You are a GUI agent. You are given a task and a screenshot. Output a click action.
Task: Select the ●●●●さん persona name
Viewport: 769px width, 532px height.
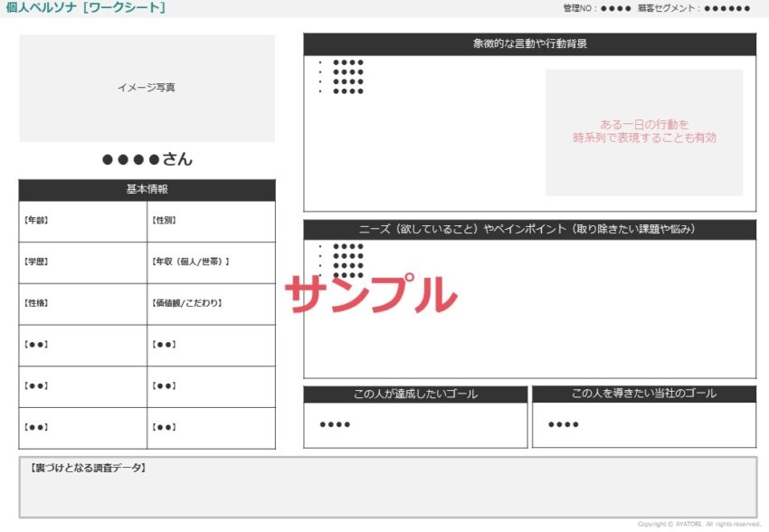147,157
